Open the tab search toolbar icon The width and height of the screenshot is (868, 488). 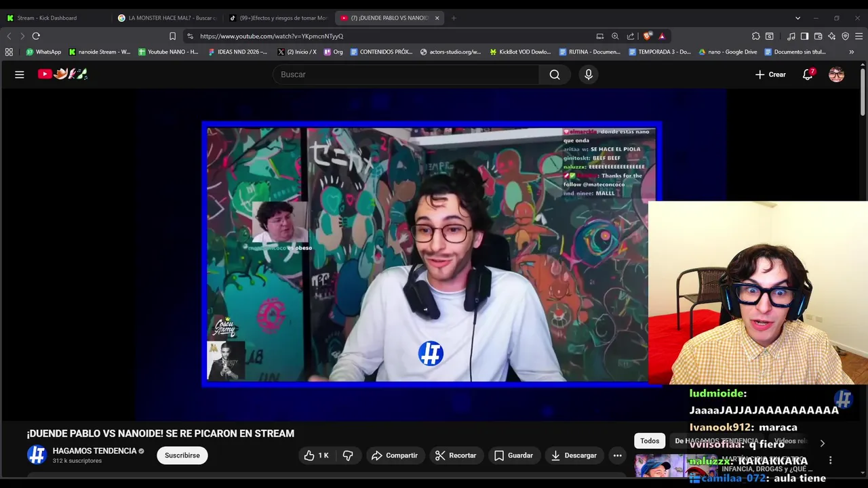pos(770,36)
